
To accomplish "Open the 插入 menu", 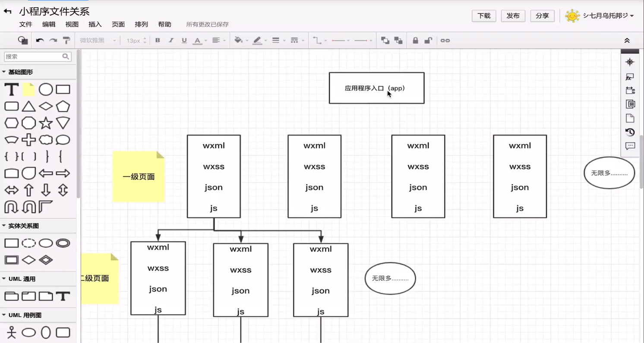I will (95, 25).
